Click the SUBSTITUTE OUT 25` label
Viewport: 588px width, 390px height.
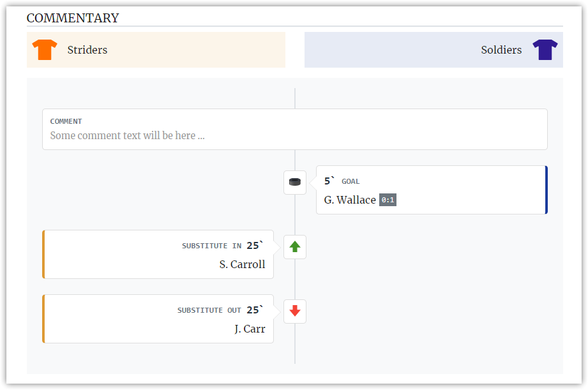pyautogui.click(x=220, y=310)
